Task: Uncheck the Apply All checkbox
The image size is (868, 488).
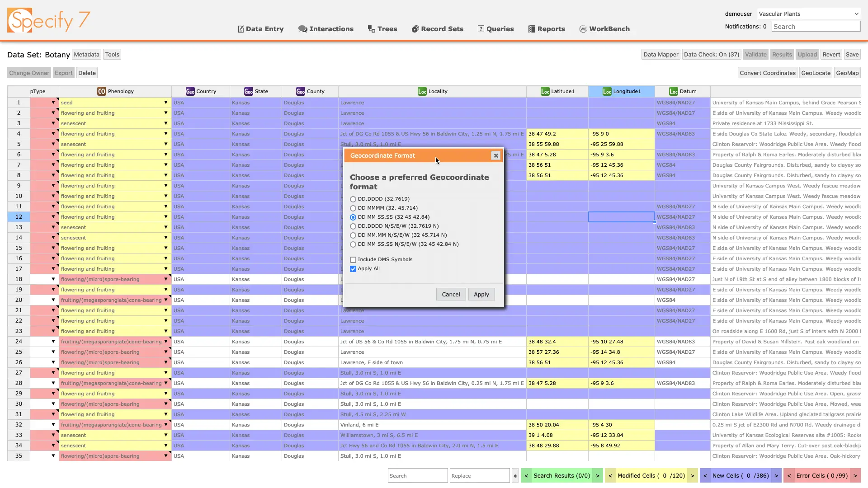Action: point(353,269)
